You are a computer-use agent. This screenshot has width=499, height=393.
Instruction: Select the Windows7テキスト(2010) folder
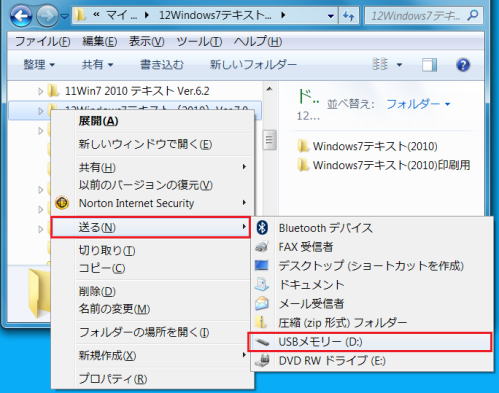pyautogui.click(x=375, y=146)
